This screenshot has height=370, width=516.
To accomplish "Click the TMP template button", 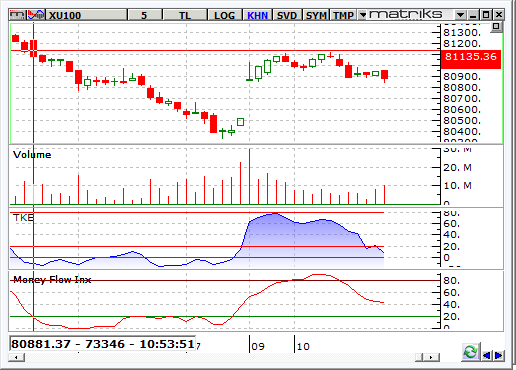I will pos(343,15).
